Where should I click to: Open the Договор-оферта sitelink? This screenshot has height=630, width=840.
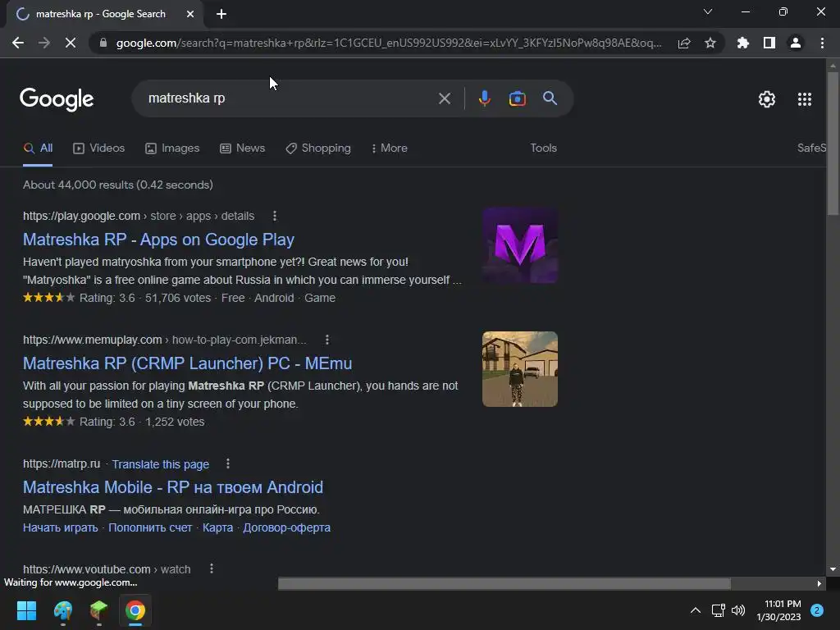coord(286,527)
